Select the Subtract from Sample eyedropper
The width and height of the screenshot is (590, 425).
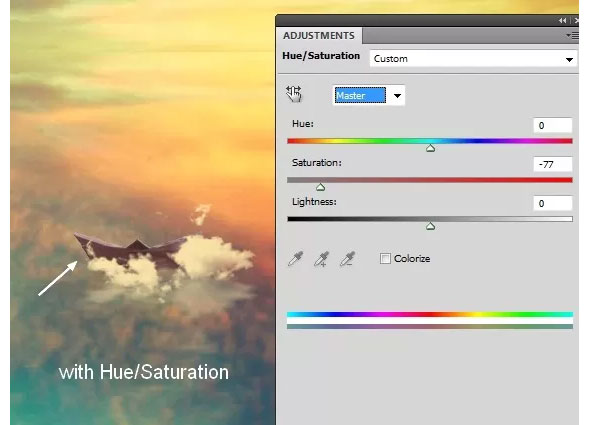[x=347, y=259]
